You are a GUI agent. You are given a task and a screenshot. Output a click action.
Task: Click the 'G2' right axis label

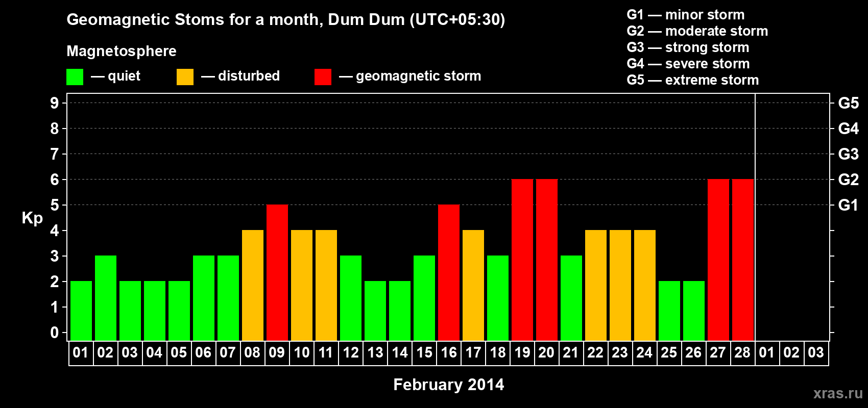coord(849,180)
